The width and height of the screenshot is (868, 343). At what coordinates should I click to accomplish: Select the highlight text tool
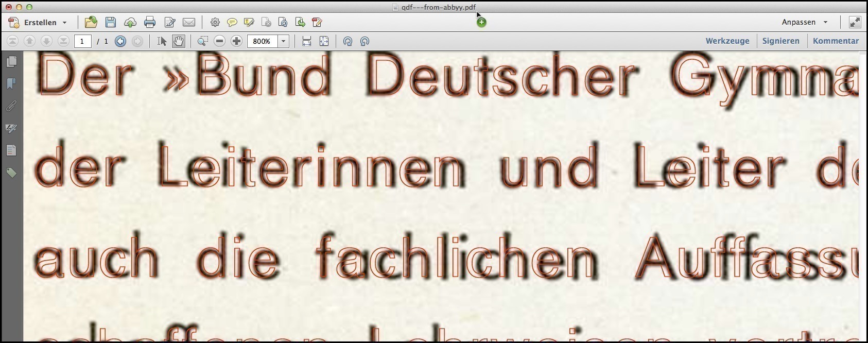pyautogui.click(x=249, y=22)
